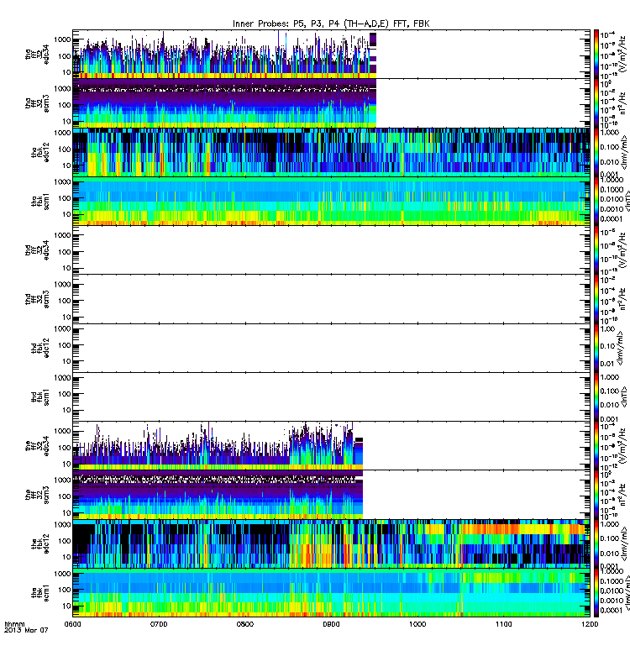Click the thd fbk scm1 color bar
The height and width of the screenshot is (672, 630).
pyautogui.click(x=596, y=396)
